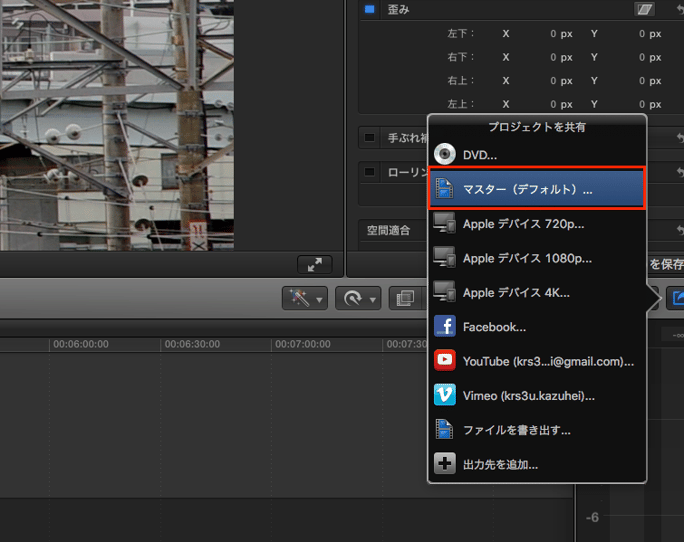Click the viewer fullscreen expand button
This screenshot has width=684, height=542.
tap(314, 264)
